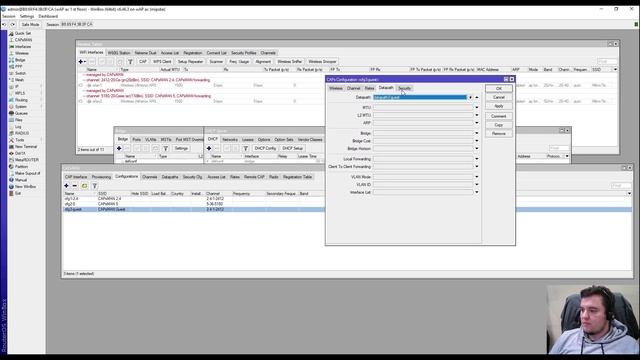Open the CAPsMAN sidebar entry

23,40
